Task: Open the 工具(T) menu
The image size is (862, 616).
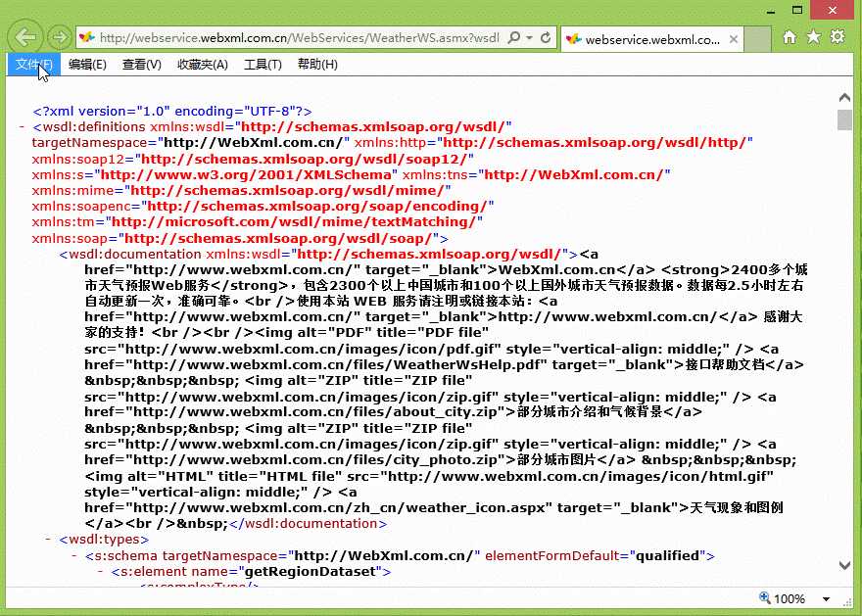Action: pyautogui.click(x=263, y=65)
